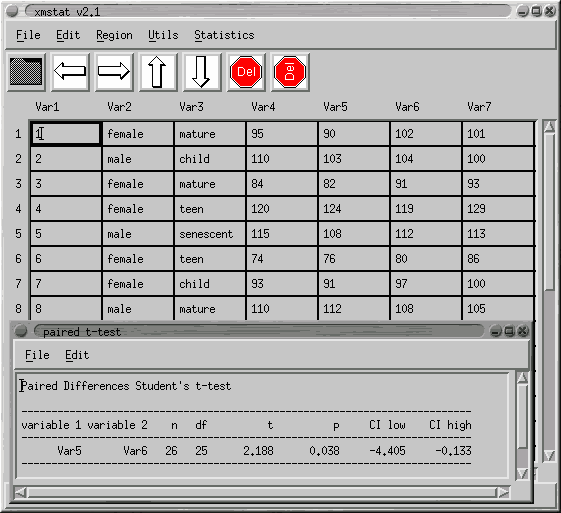This screenshot has height=513, width=561.
Task: Close the paired t-test window
Action: (523, 331)
